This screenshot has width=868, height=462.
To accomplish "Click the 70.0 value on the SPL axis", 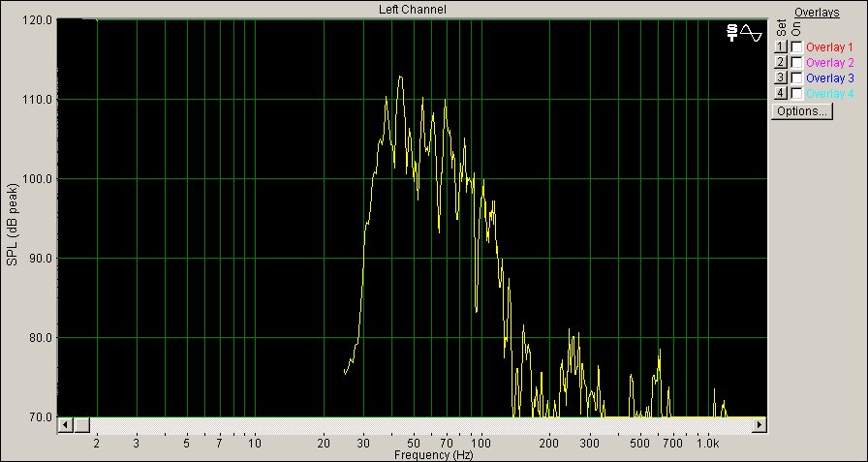I will 42,416.
